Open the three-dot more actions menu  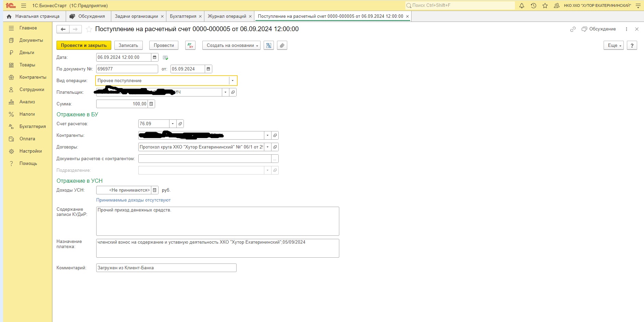[627, 29]
